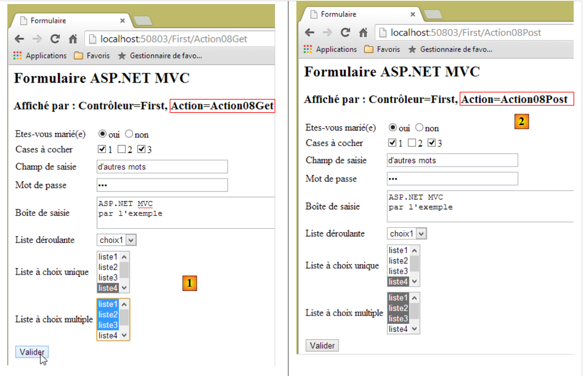Click the Mot de passe field in right form
Image resolution: width=588 pixels, height=376 pixels.
[452, 179]
